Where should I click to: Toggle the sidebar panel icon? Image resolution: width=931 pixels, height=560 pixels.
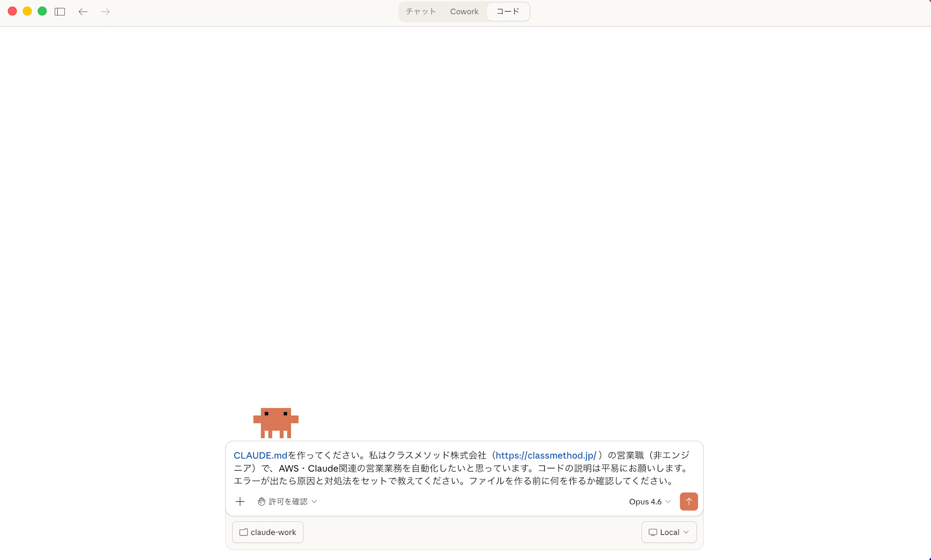(x=60, y=12)
